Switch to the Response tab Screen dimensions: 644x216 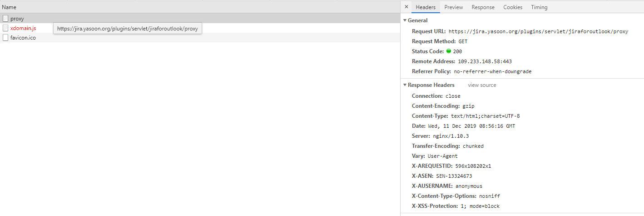pos(483,7)
